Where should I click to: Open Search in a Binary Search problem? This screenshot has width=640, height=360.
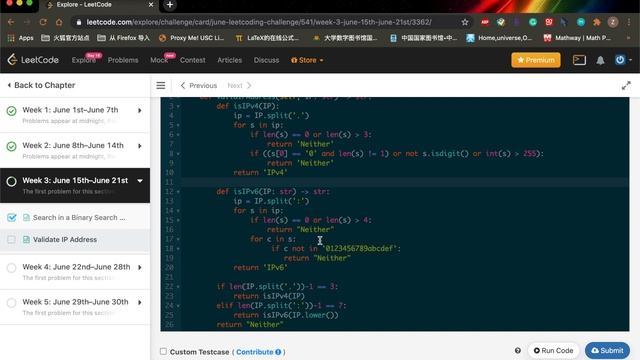point(79,218)
